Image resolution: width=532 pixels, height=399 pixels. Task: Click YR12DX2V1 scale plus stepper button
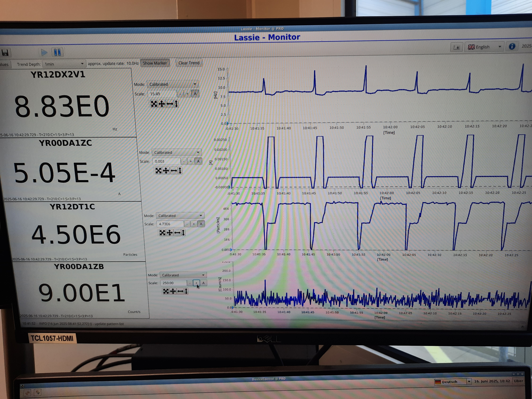187,93
